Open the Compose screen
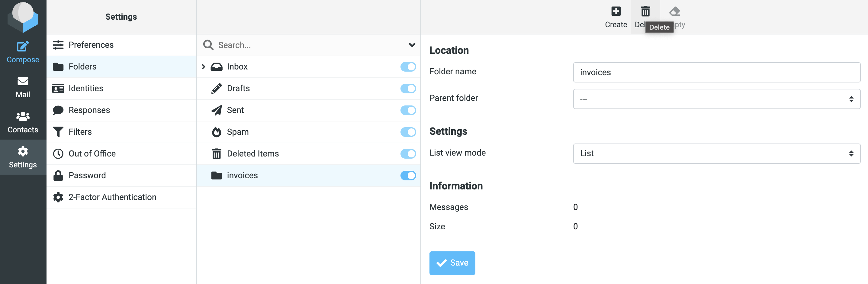The height and width of the screenshot is (284, 868). click(x=23, y=51)
